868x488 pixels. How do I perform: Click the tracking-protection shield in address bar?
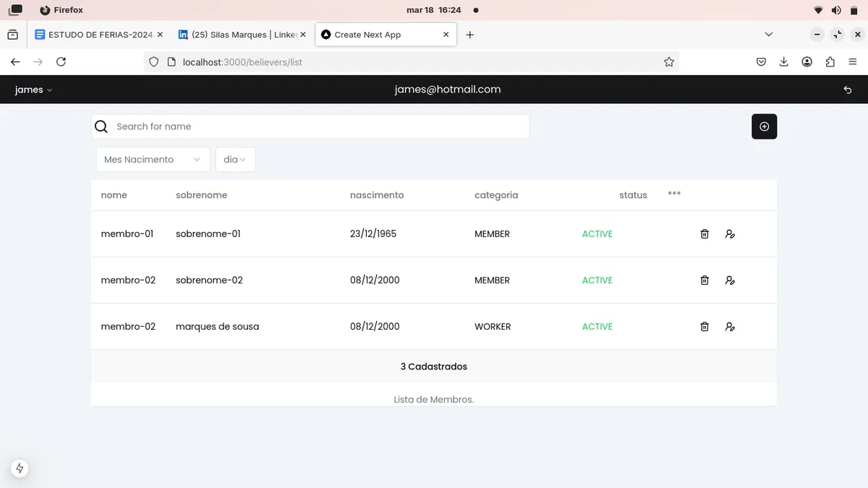[x=153, y=61]
